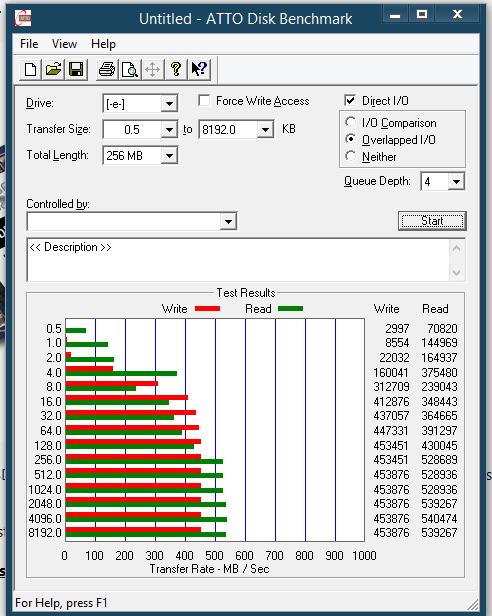This screenshot has height=616, width=492.
Task: Open the Help menu
Action: 103,44
